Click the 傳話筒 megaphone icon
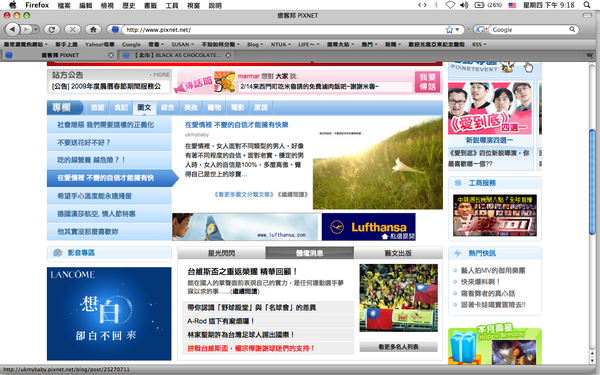 [x=194, y=84]
